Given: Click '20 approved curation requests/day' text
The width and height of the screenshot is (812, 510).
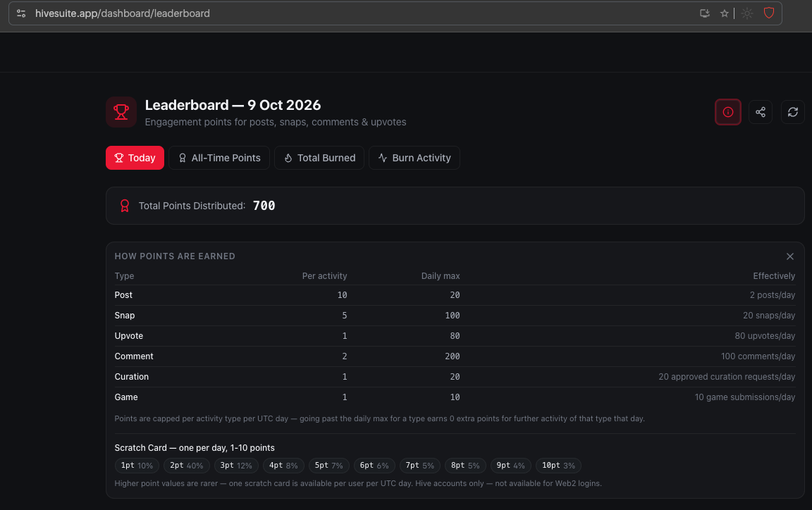Looking at the screenshot, I should pyautogui.click(x=727, y=377).
